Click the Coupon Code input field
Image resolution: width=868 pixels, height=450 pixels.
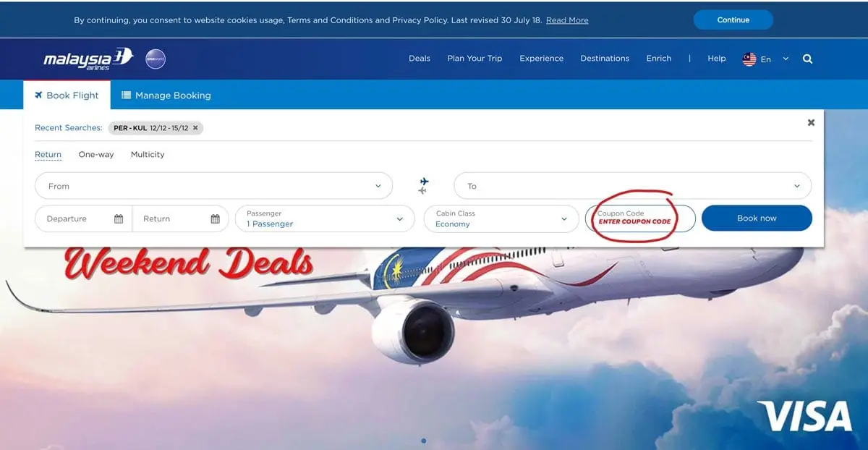coord(640,218)
